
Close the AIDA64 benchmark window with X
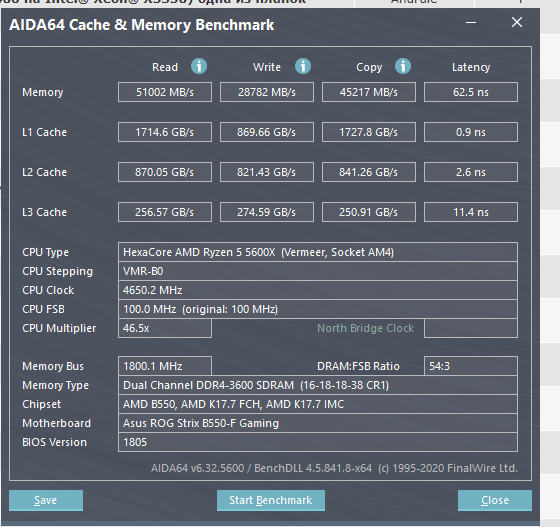(x=517, y=22)
